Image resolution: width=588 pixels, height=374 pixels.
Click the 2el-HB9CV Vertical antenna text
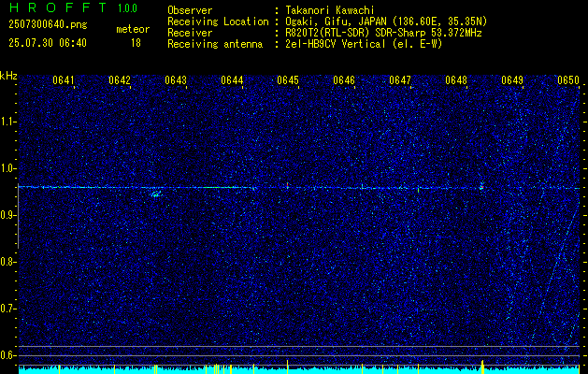(365, 44)
